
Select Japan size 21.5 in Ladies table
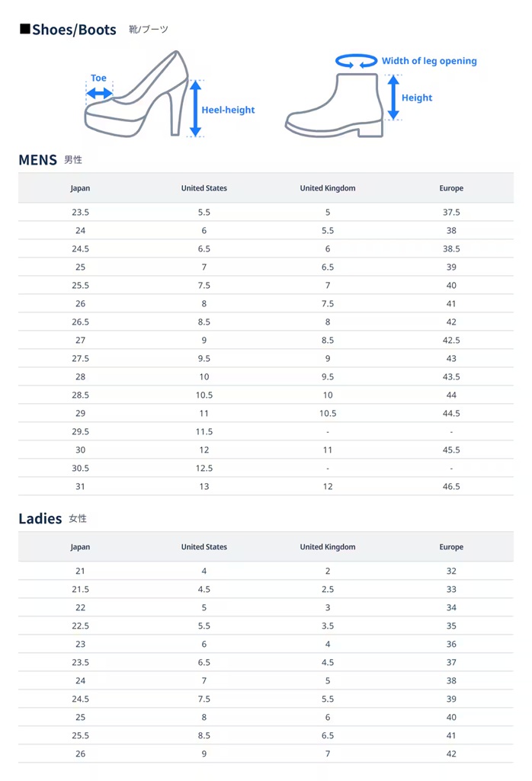click(x=80, y=589)
